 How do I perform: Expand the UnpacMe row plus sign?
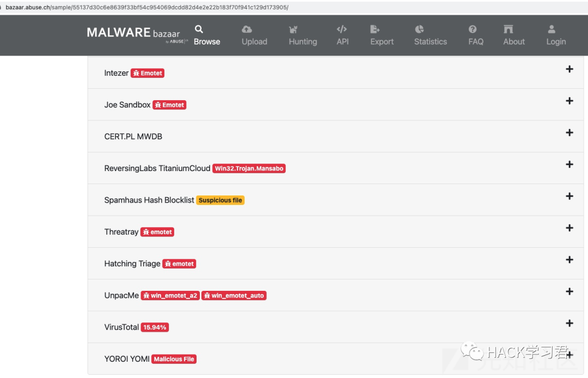pyautogui.click(x=569, y=291)
